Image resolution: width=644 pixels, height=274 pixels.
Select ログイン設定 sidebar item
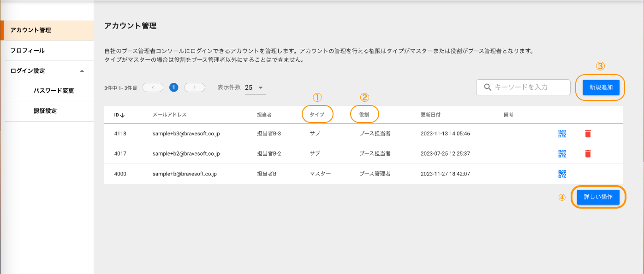(x=47, y=71)
